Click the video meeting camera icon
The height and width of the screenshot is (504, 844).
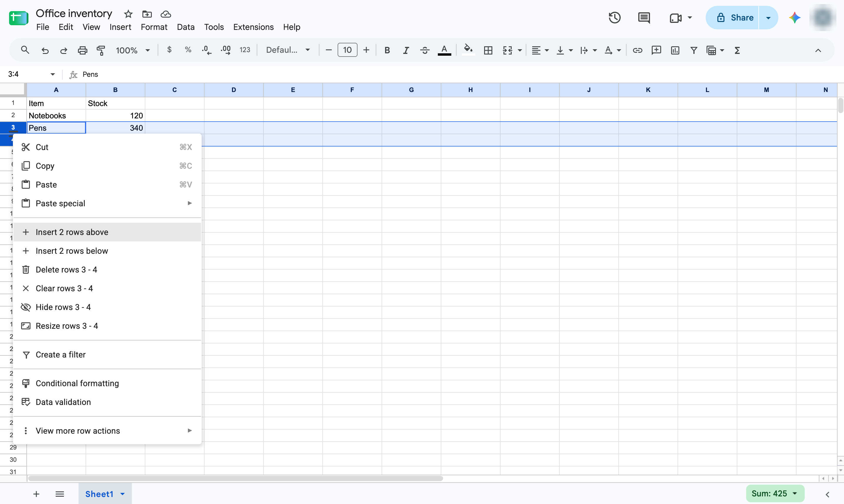(675, 18)
